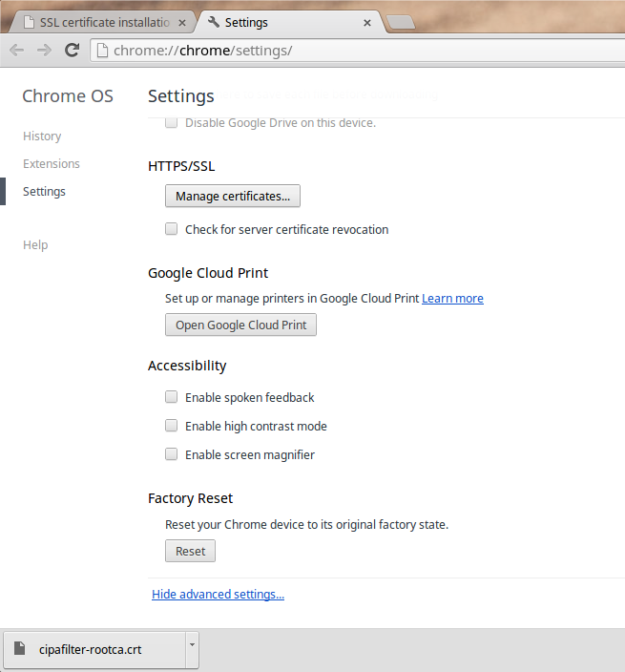This screenshot has width=625, height=672.
Task: Select the Settings tab with wrench icon
Action: [290, 22]
